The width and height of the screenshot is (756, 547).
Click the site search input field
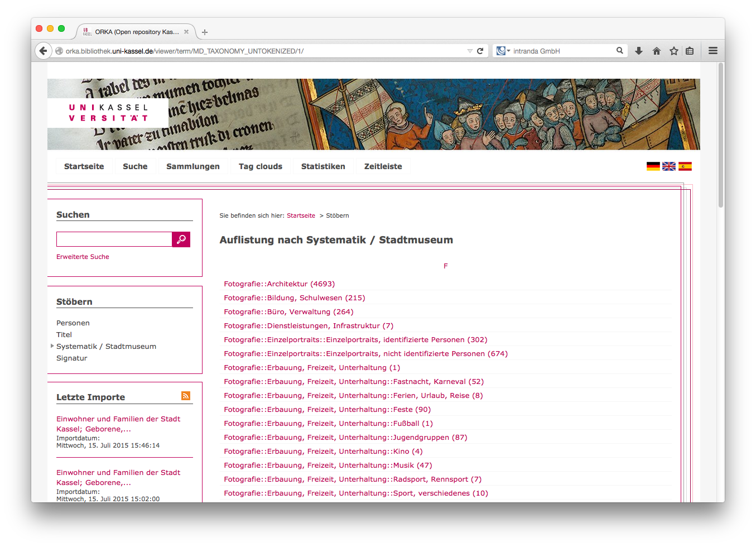pyautogui.click(x=114, y=239)
